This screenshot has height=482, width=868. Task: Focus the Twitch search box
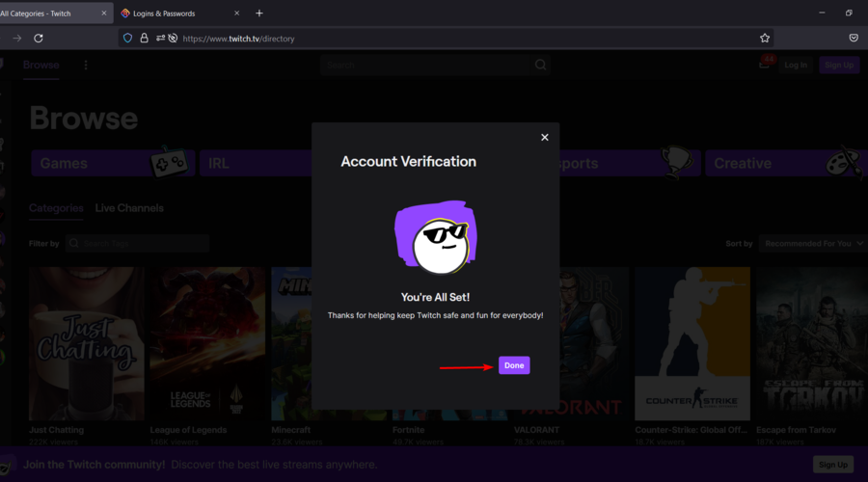(x=425, y=66)
